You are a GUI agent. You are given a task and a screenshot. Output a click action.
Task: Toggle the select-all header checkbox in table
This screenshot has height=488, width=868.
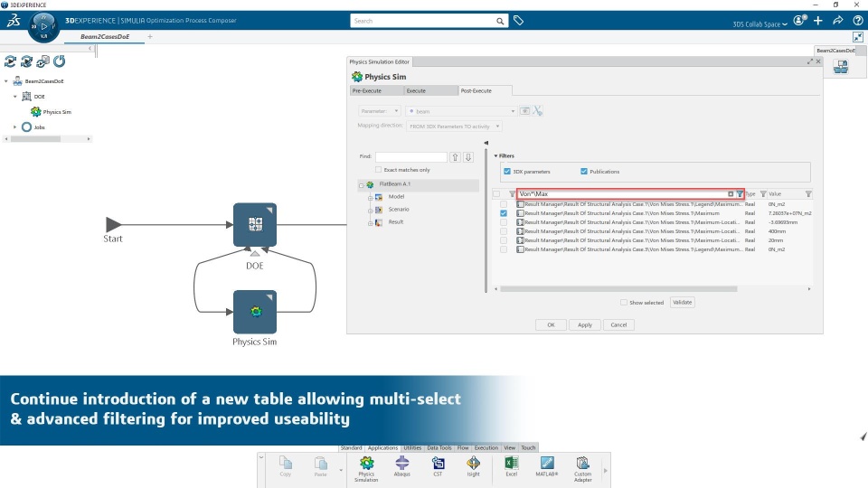pyautogui.click(x=496, y=194)
